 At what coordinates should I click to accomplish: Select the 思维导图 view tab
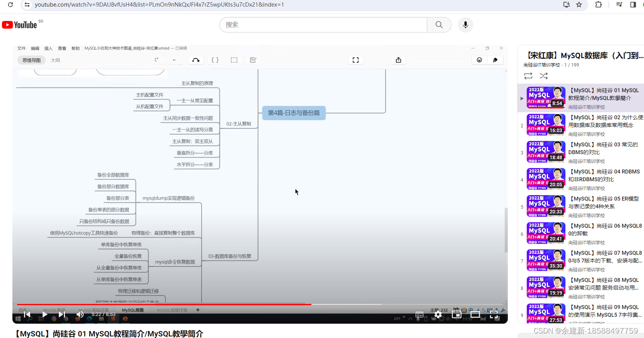(x=31, y=60)
